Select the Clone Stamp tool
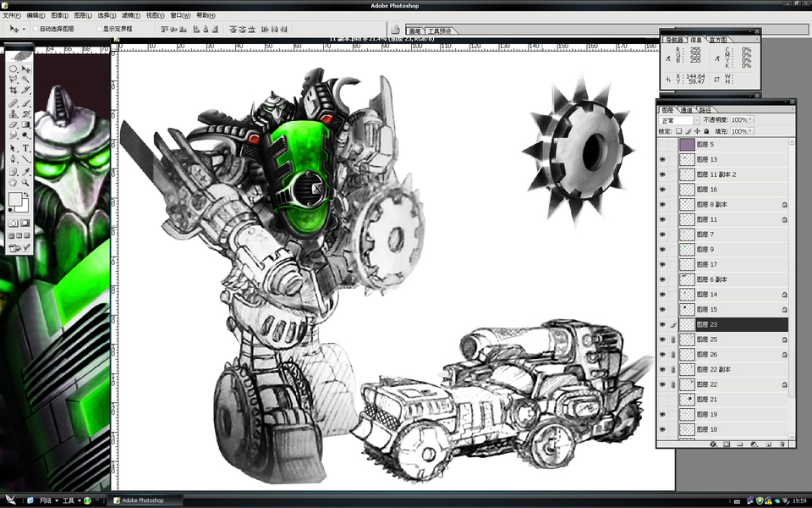The width and height of the screenshot is (812, 508). click(x=14, y=113)
